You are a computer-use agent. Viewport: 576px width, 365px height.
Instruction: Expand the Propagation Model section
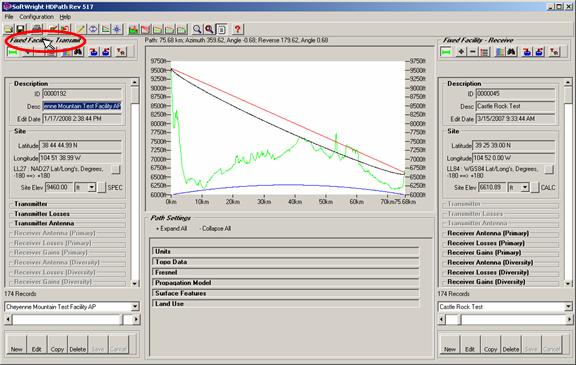click(x=285, y=283)
